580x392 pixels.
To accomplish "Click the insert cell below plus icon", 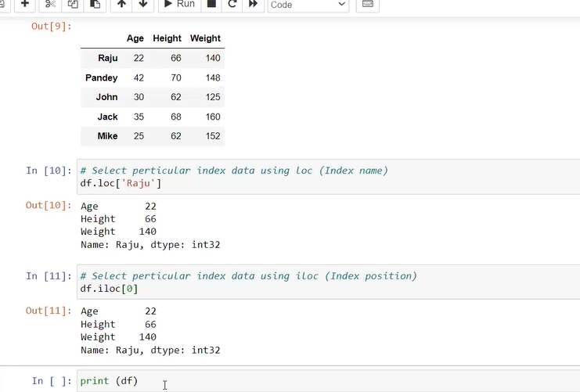I will pos(24,4).
